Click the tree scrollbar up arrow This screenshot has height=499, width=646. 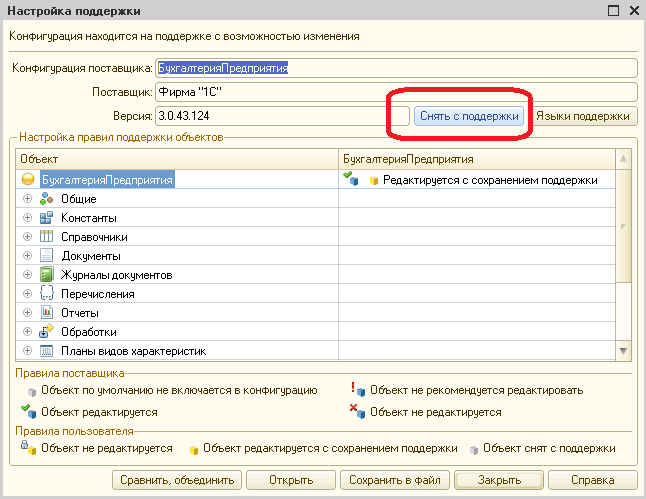(623, 159)
